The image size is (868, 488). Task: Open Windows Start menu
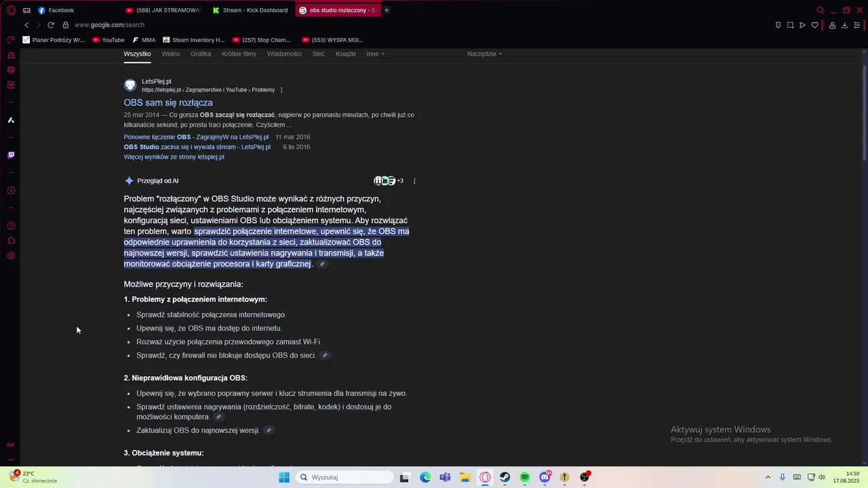[284, 477]
